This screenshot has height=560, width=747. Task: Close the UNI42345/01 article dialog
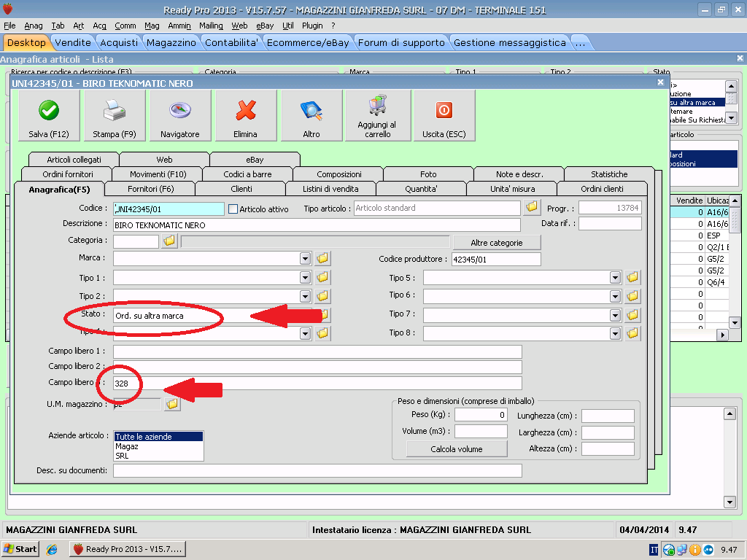(x=660, y=82)
